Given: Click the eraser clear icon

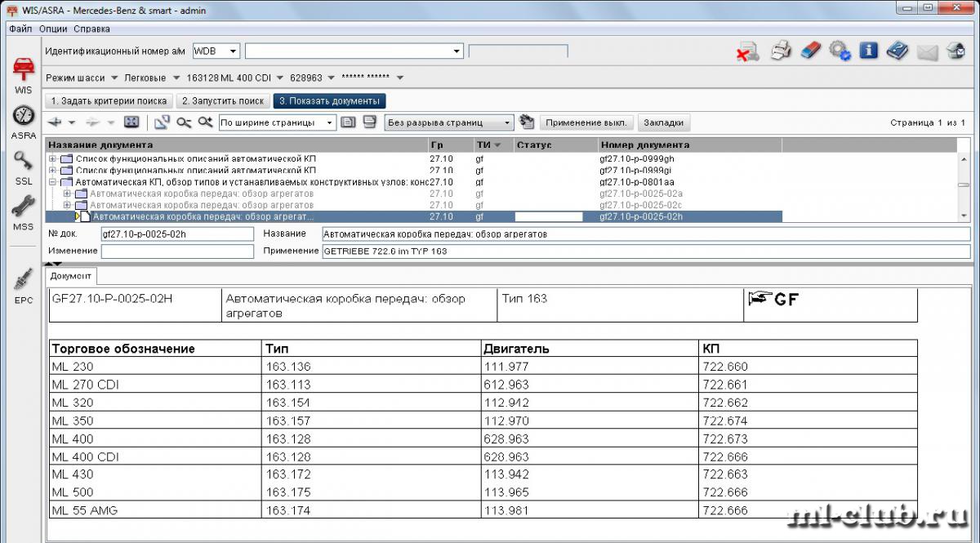Looking at the screenshot, I should [809, 51].
